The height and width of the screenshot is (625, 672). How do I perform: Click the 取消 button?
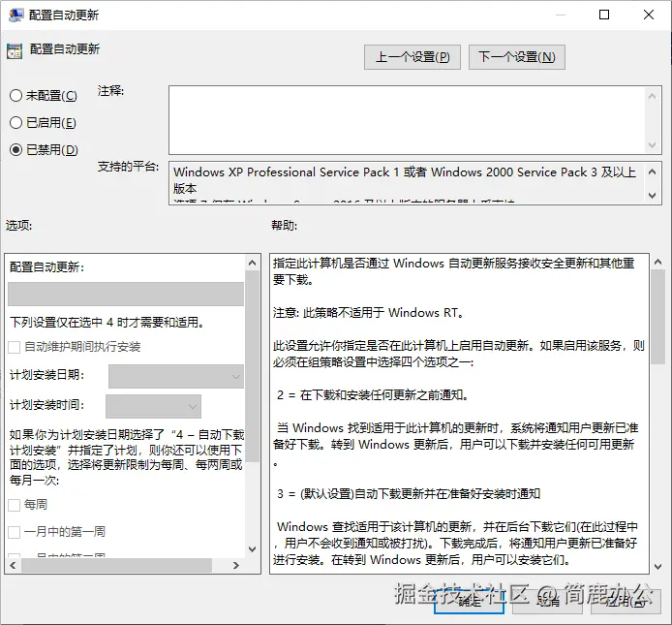pos(547,601)
